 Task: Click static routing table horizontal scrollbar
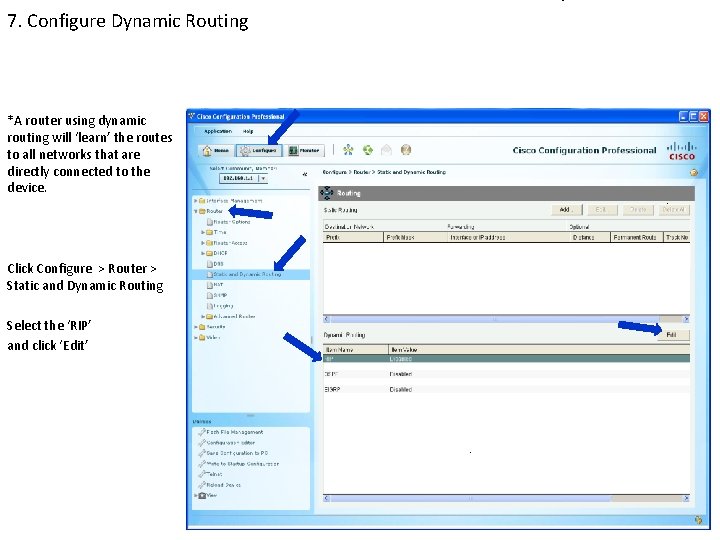click(x=495, y=319)
